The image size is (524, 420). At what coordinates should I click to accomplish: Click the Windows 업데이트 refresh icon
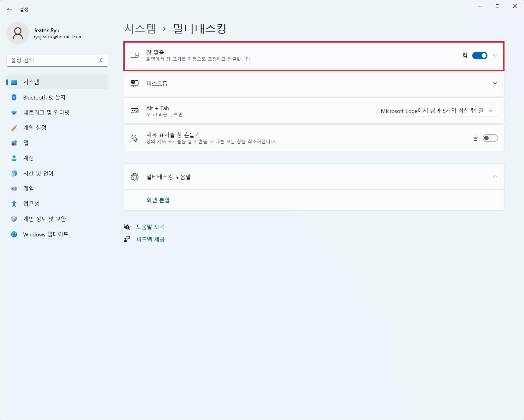[14, 234]
